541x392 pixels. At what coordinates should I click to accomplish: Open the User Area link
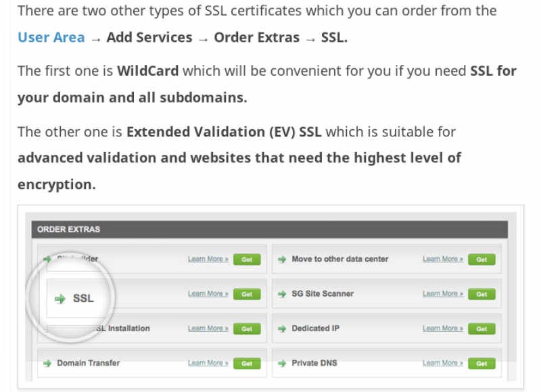[x=51, y=37]
